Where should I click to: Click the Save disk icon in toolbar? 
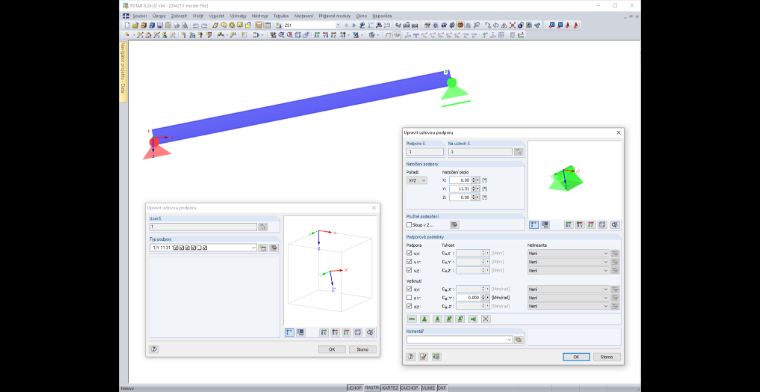click(159, 25)
